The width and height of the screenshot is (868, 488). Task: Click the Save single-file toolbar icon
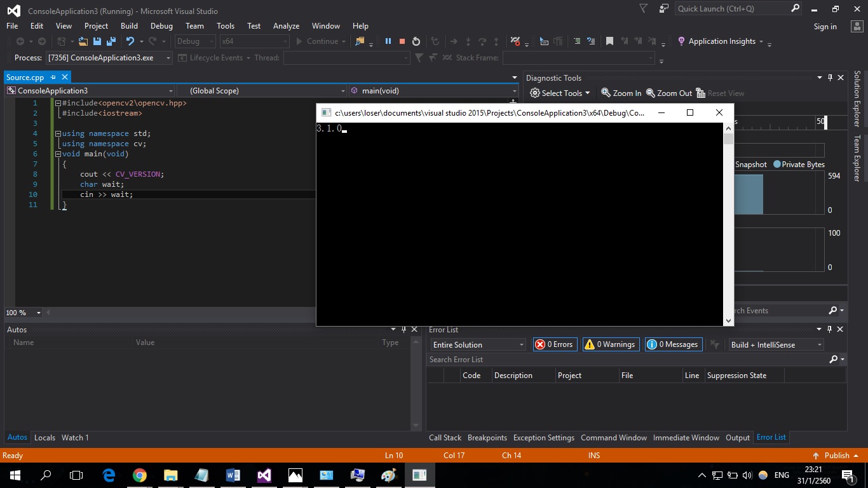(97, 41)
